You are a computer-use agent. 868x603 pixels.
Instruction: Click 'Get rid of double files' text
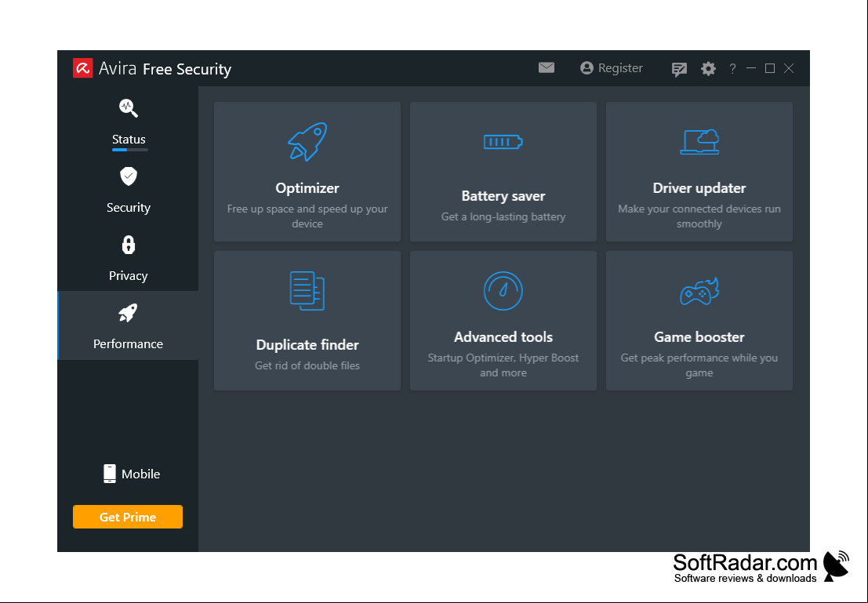click(307, 365)
